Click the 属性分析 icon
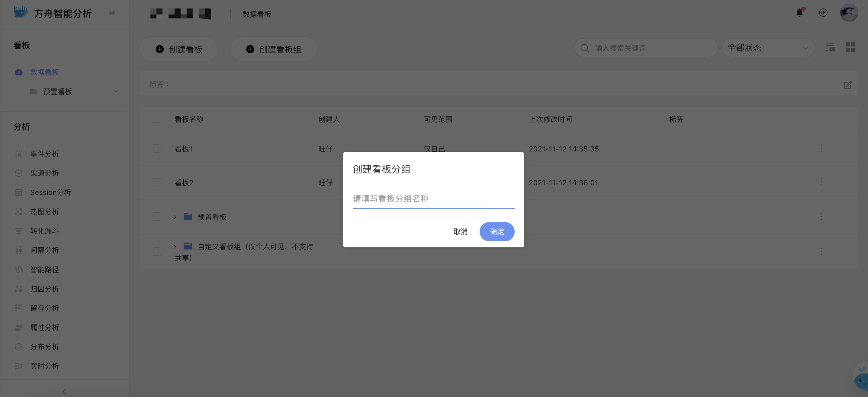The height and width of the screenshot is (397, 868). coord(18,327)
